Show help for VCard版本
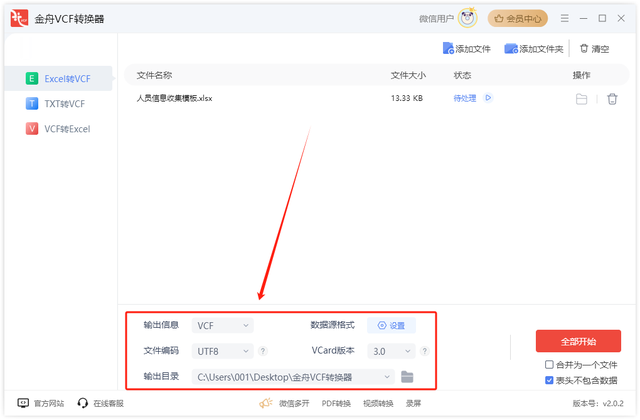The width and height of the screenshot is (640, 420). tap(424, 351)
